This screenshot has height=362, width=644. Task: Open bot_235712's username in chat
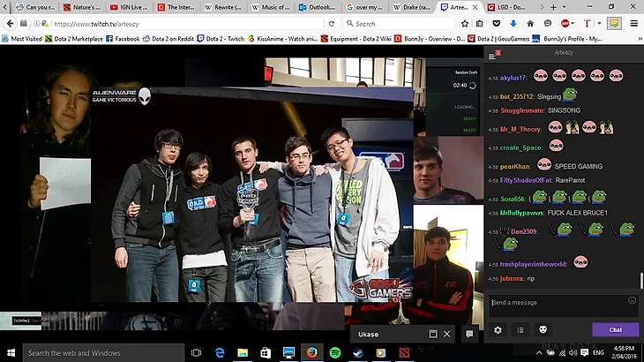[x=517, y=96]
